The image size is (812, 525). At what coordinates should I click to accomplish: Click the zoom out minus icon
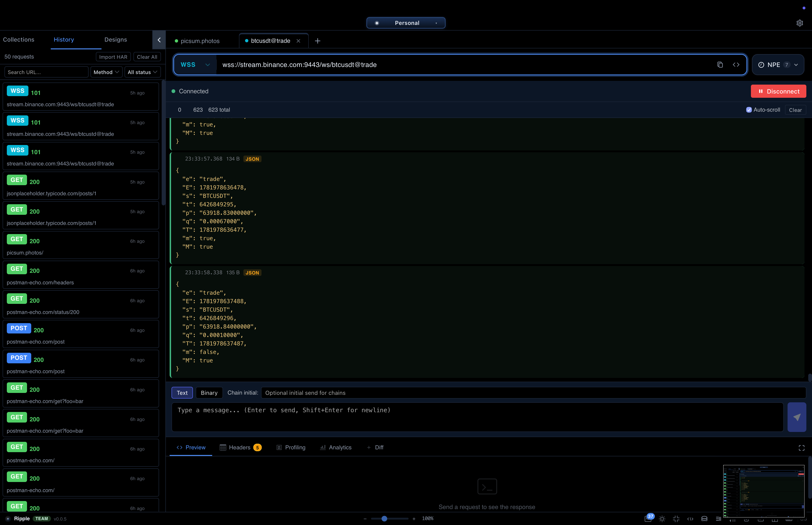point(365,519)
